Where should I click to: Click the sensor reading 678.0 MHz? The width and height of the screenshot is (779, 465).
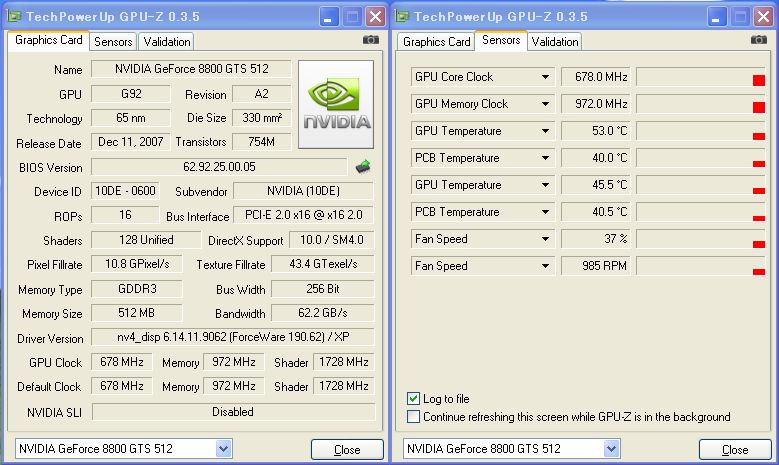coord(596,77)
